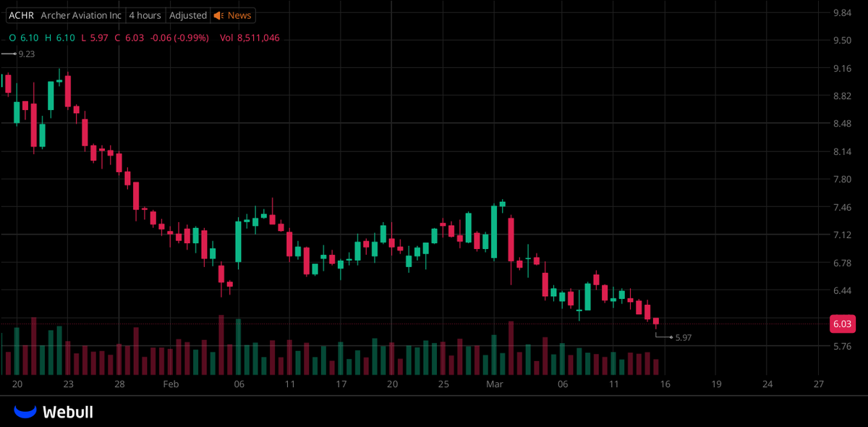Click the 9.50 price axis label
The height and width of the screenshot is (427, 868).
(841, 41)
